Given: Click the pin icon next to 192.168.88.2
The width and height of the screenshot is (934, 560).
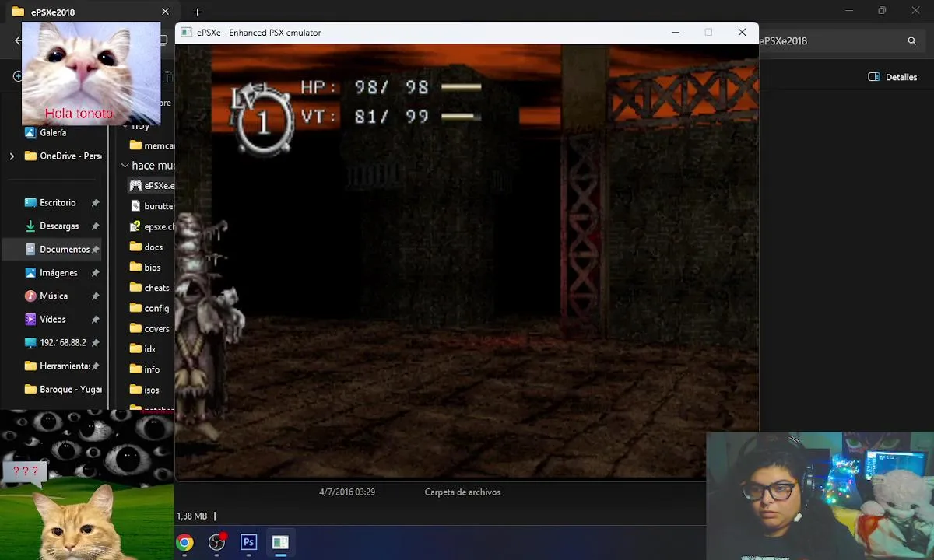Looking at the screenshot, I should click(95, 343).
